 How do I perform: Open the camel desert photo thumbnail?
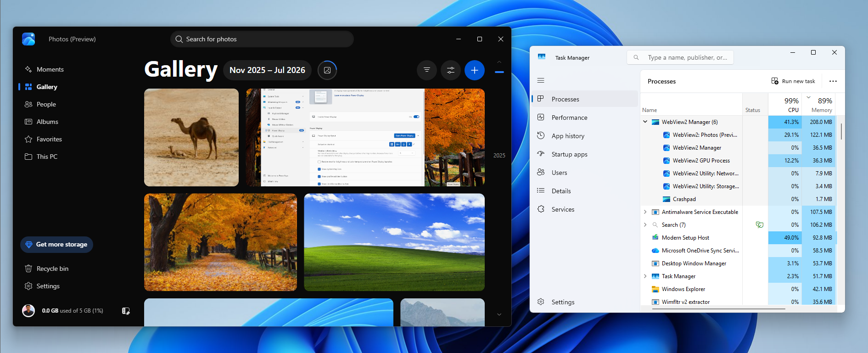[191, 137]
